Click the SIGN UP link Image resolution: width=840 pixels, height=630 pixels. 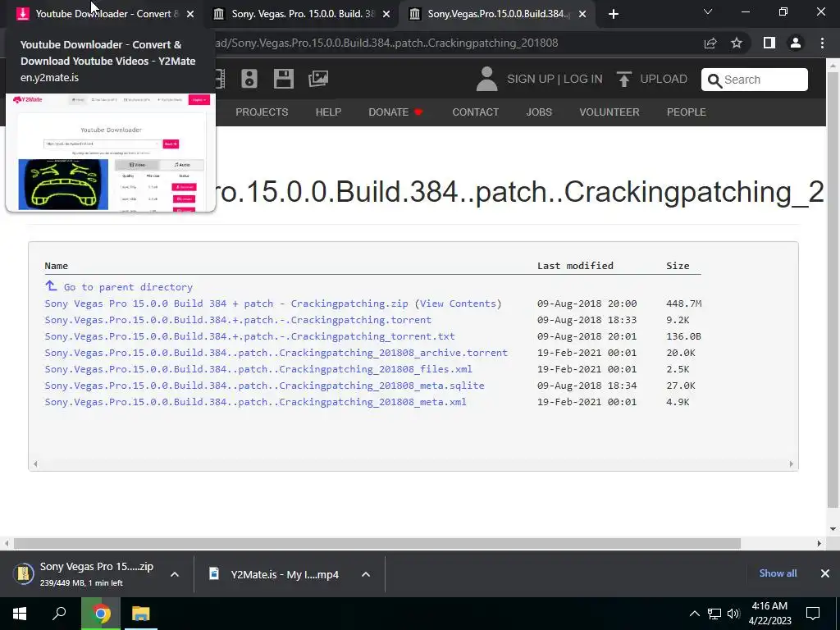coord(531,80)
